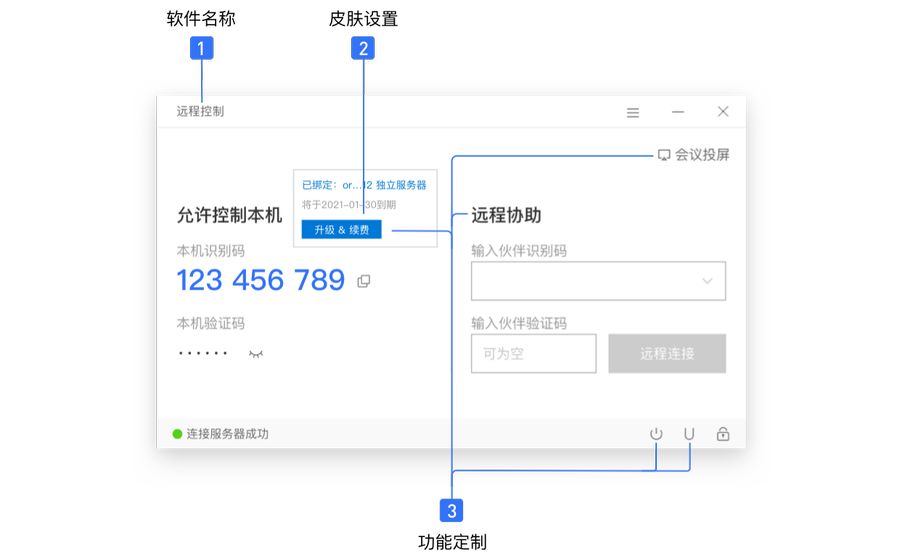The height and width of the screenshot is (559, 900).
Task: Click the 输入伙伴验证码 label
Action: (x=519, y=323)
